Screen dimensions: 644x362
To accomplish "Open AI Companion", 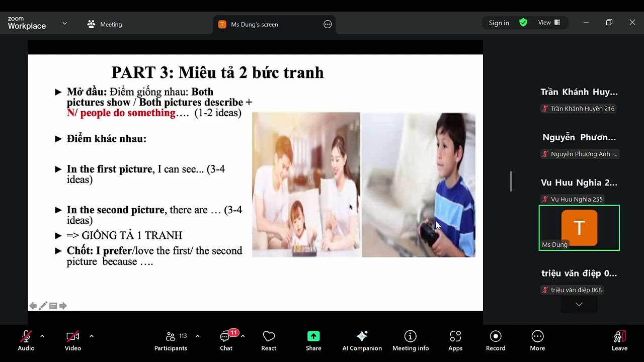I will (362, 341).
